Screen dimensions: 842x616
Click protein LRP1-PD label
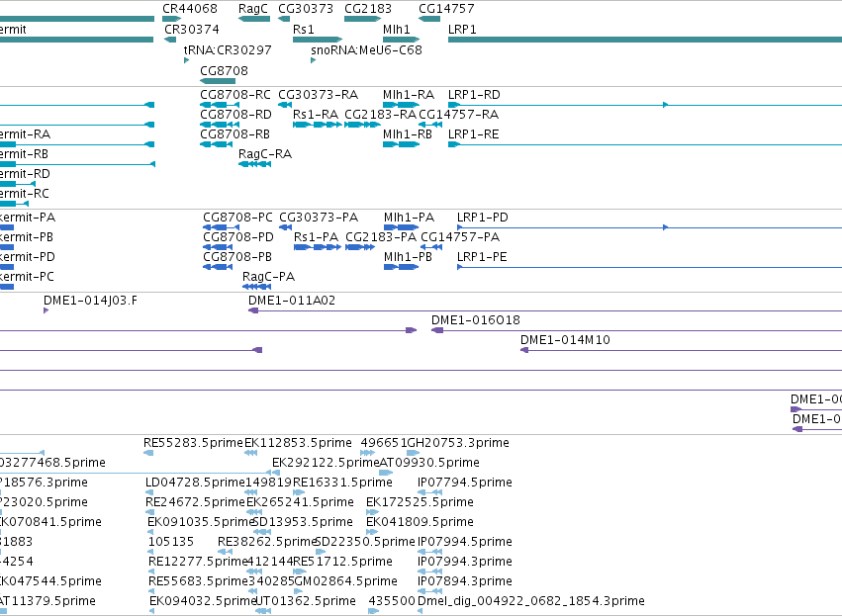click(x=483, y=218)
